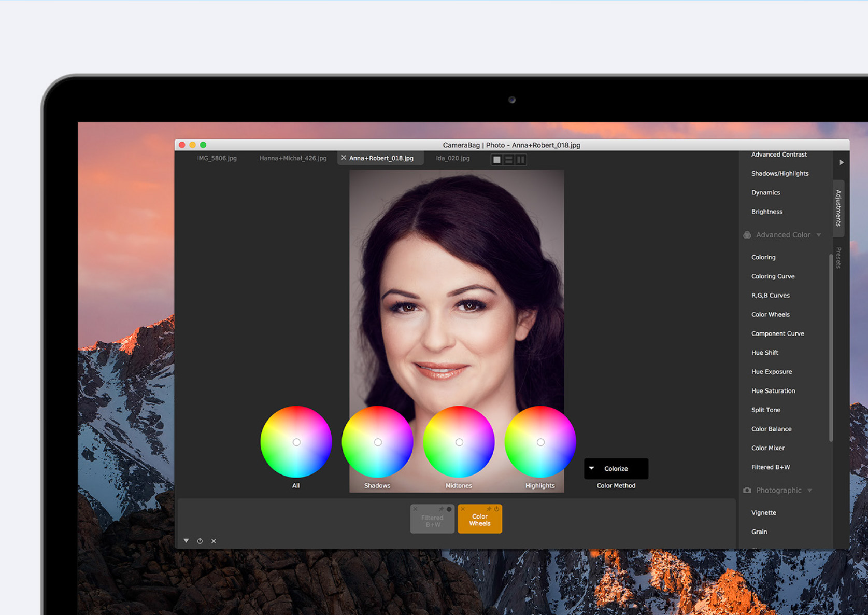The height and width of the screenshot is (615, 868).
Task: Click the Midtones color wheel
Action: pos(459,442)
